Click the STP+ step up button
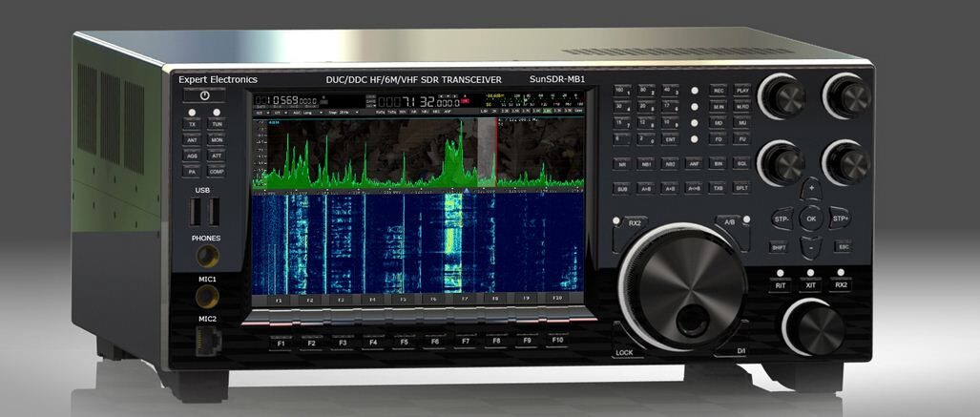 [x=840, y=219]
